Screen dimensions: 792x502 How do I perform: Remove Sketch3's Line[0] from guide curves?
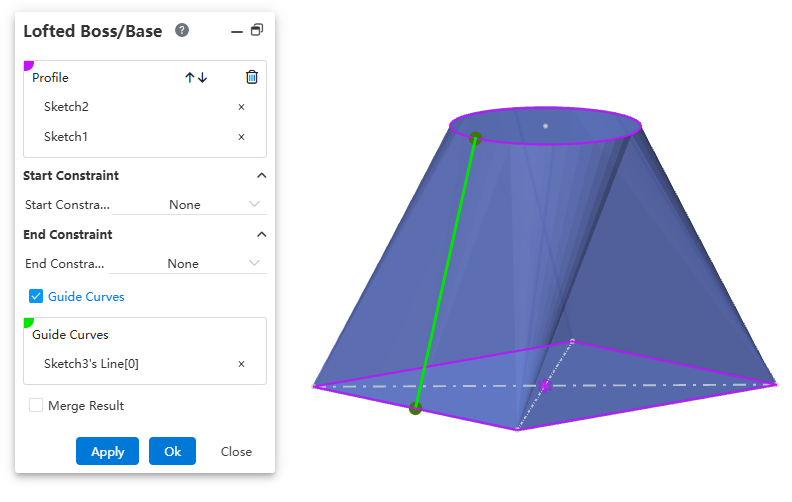coord(241,364)
